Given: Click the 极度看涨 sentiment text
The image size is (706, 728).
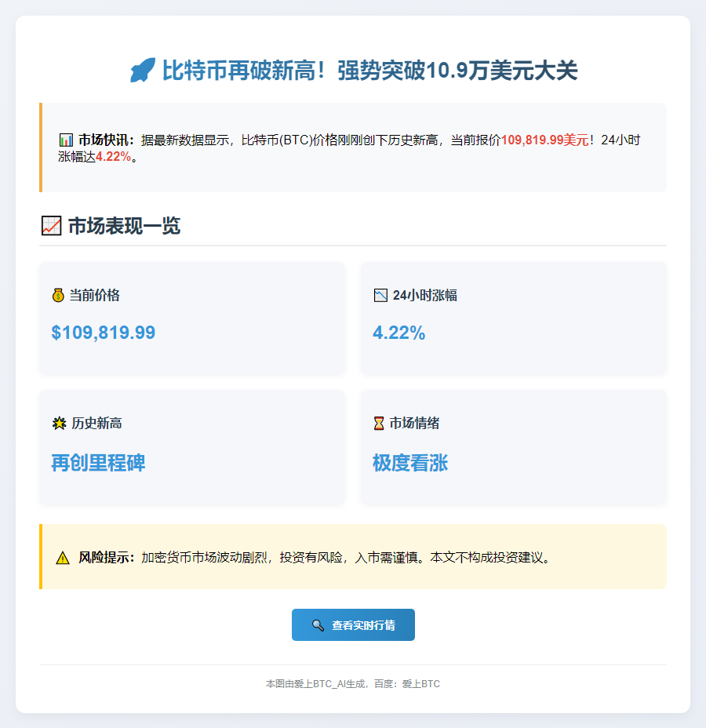Looking at the screenshot, I should point(410,463).
